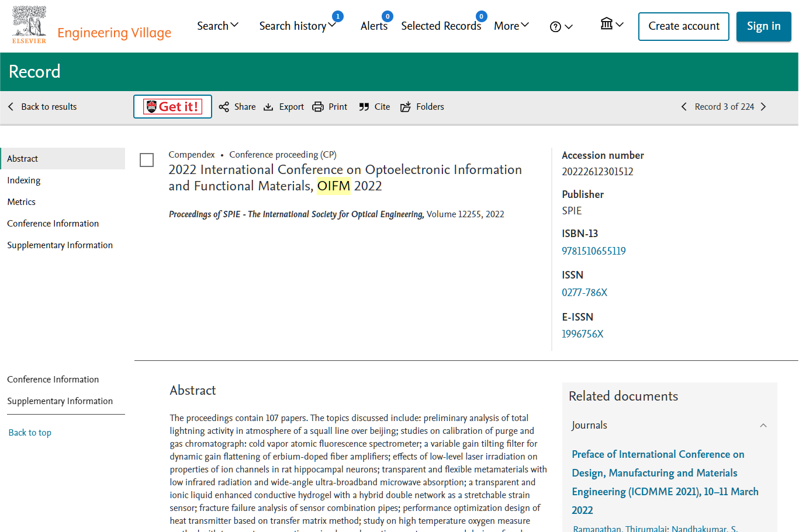
Task: Click the Folders icon
Action: 406,107
